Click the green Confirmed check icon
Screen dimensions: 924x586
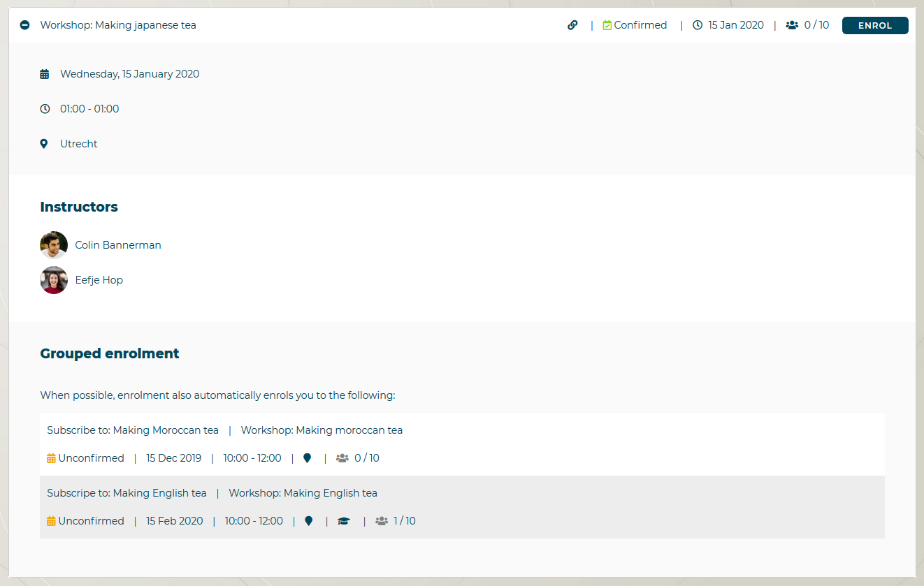coord(607,25)
